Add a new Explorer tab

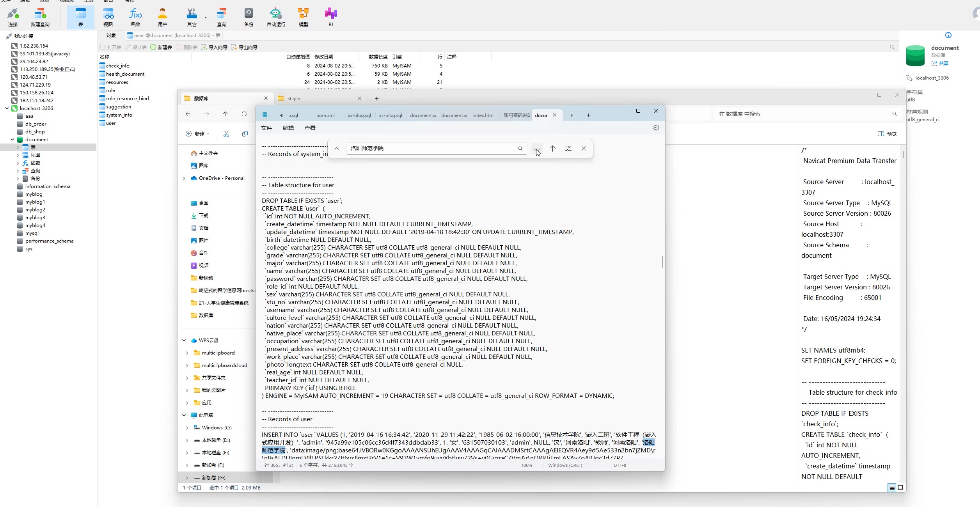[x=376, y=98]
